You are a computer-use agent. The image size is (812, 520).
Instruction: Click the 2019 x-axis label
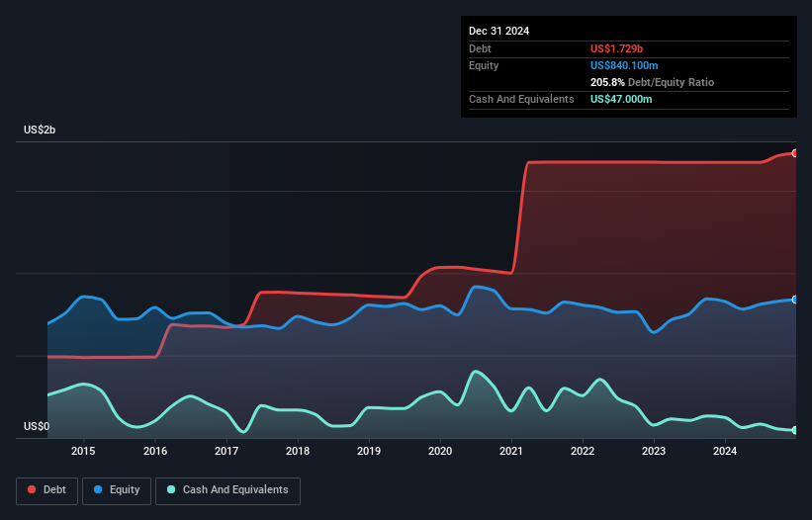coord(369,451)
